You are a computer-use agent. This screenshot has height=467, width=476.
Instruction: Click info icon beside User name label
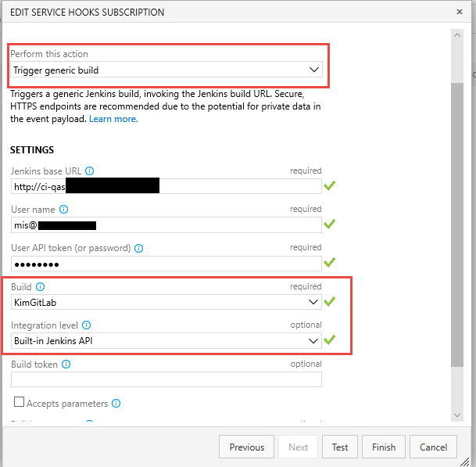(x=63, y=210)
